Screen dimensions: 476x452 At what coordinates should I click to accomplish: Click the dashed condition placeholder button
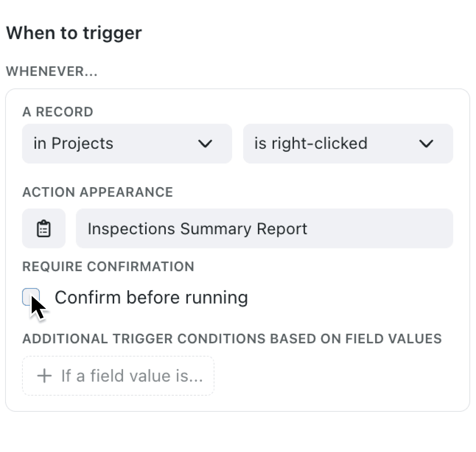(118, 375)
